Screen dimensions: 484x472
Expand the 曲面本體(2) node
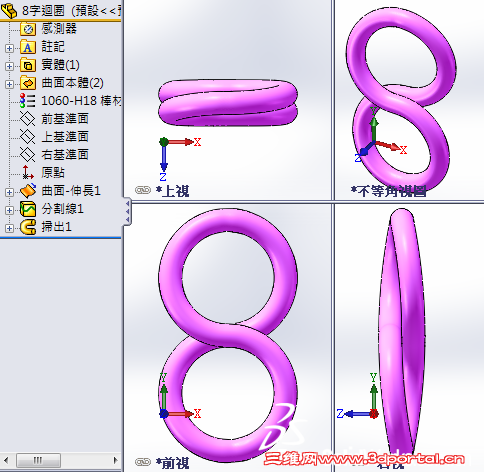click(9, 84)
